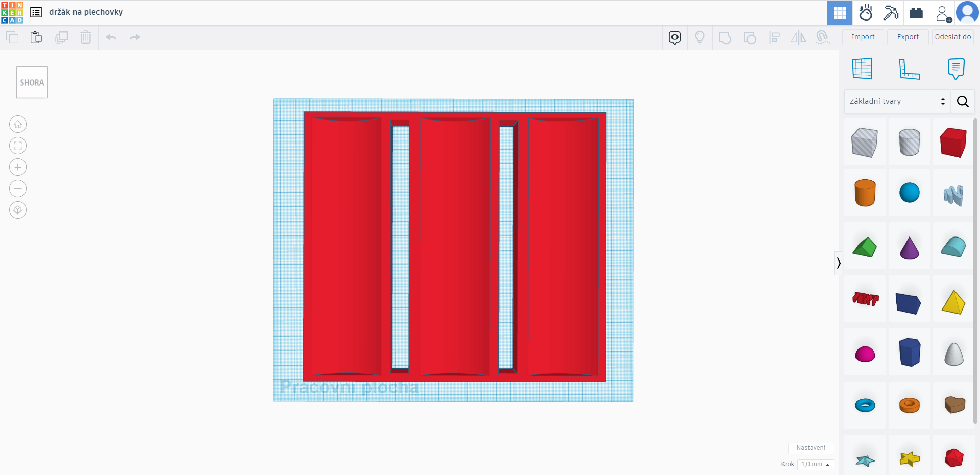
Task: Zoom in with the plus button
Action: pyautogui.click(x=18, y=167)
